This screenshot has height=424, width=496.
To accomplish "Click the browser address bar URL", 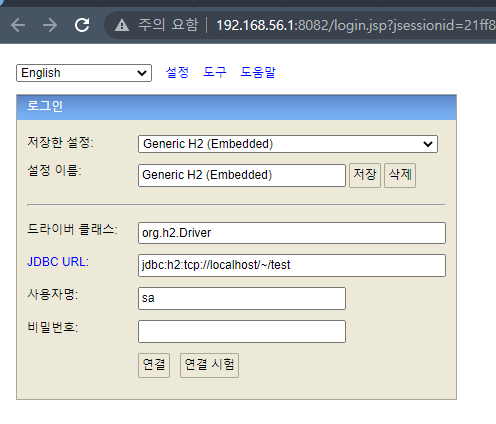I will tap(356, 25).
